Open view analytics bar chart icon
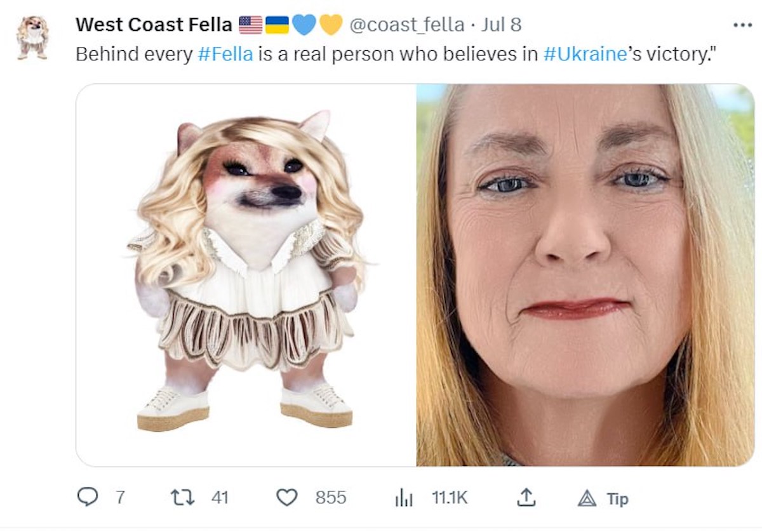The image size is (762, 532). 404,498
